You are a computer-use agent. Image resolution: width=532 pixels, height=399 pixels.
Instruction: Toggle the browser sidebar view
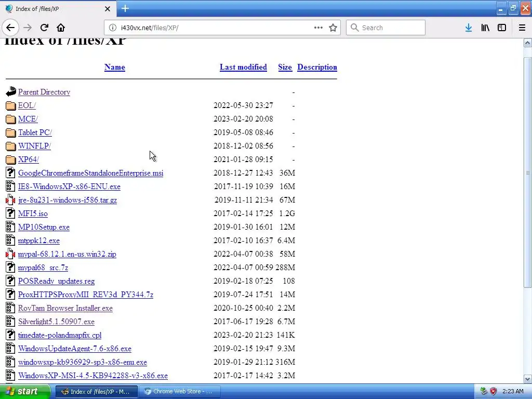click(502, 28)
